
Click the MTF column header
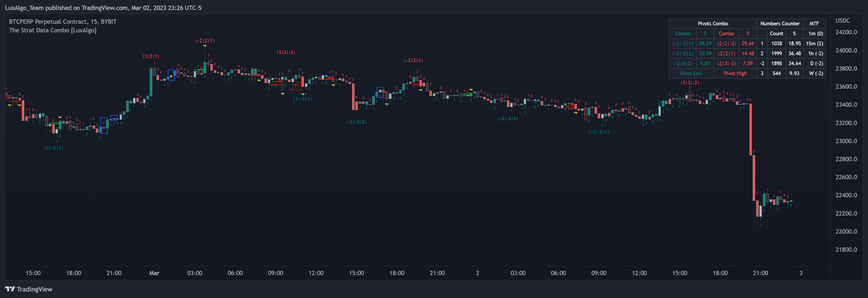814,24
